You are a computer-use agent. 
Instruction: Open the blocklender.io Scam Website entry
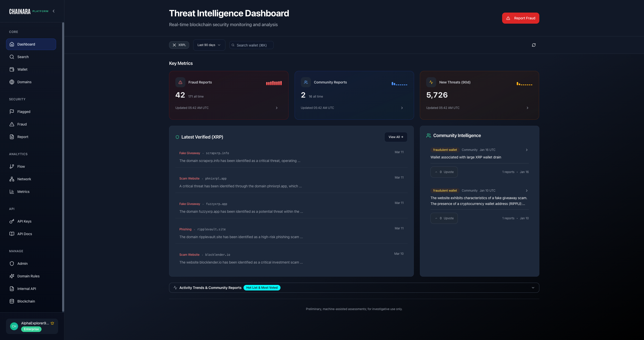[291, 259]
